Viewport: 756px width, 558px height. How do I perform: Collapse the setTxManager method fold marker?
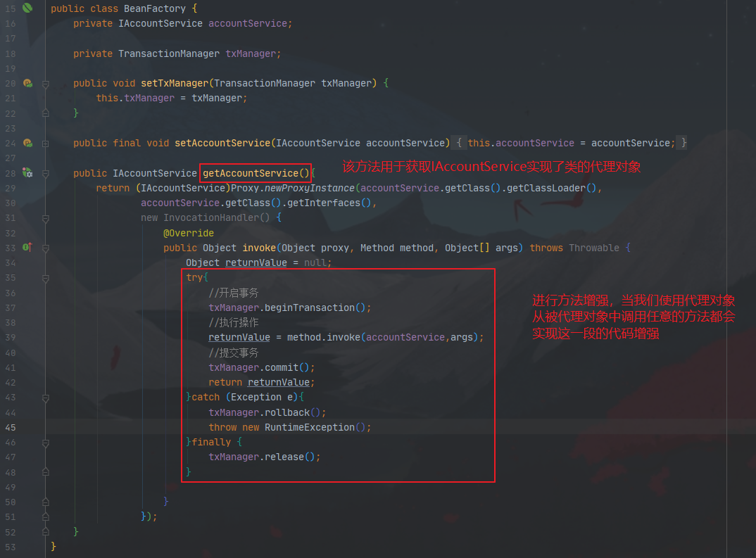pos(45,84)
